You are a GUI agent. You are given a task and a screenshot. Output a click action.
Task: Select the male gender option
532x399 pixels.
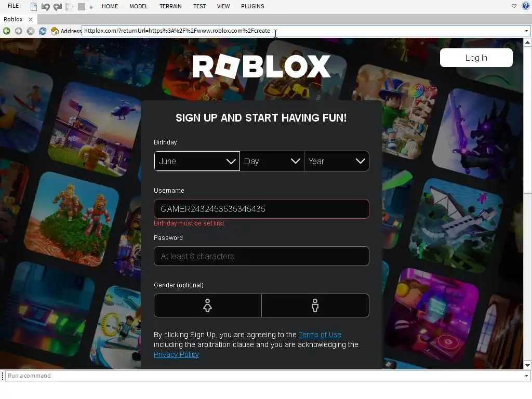pos(315,305)
